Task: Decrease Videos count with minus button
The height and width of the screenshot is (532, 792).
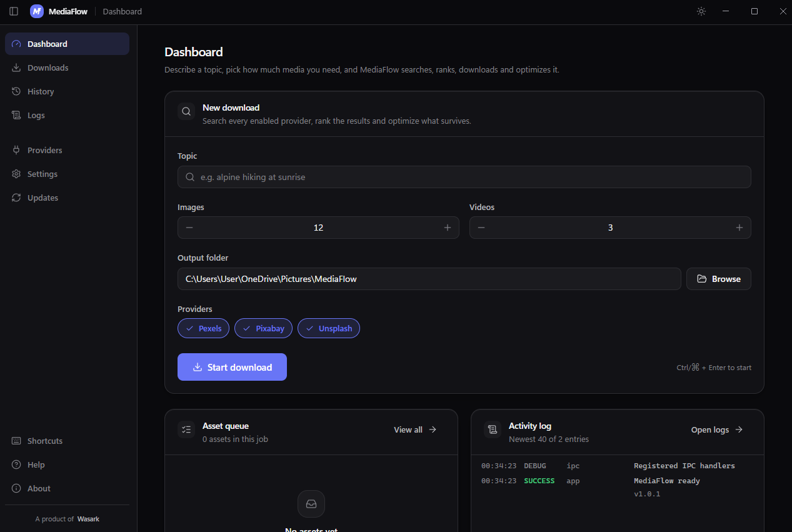Action: [x=481, y=228]
